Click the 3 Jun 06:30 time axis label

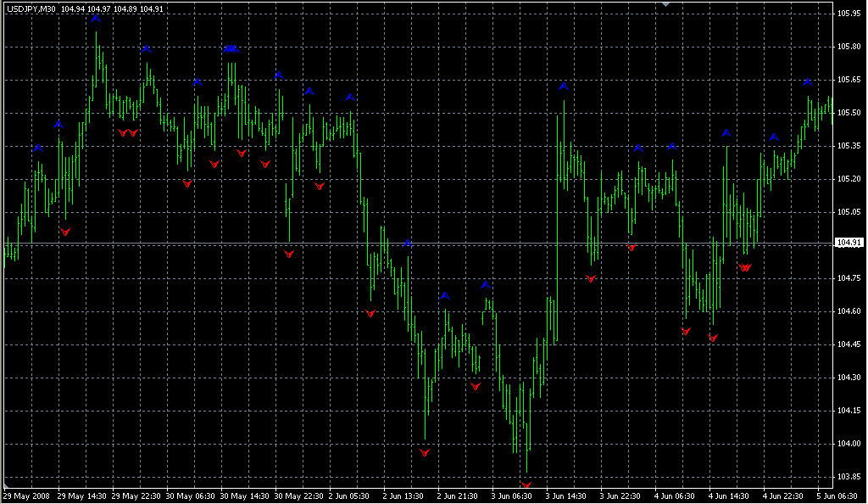pos(515,496)
